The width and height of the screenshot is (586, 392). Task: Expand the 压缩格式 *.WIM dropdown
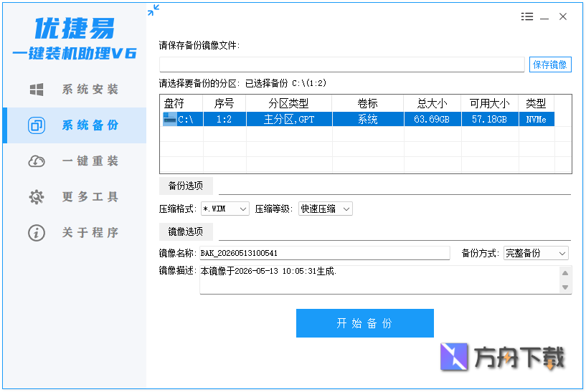point(225,209)
